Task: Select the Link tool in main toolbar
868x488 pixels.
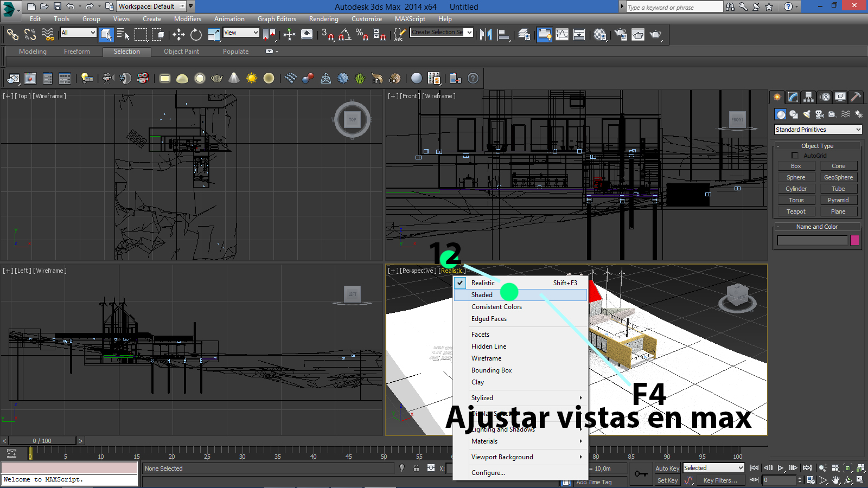Action: [12, 35]
